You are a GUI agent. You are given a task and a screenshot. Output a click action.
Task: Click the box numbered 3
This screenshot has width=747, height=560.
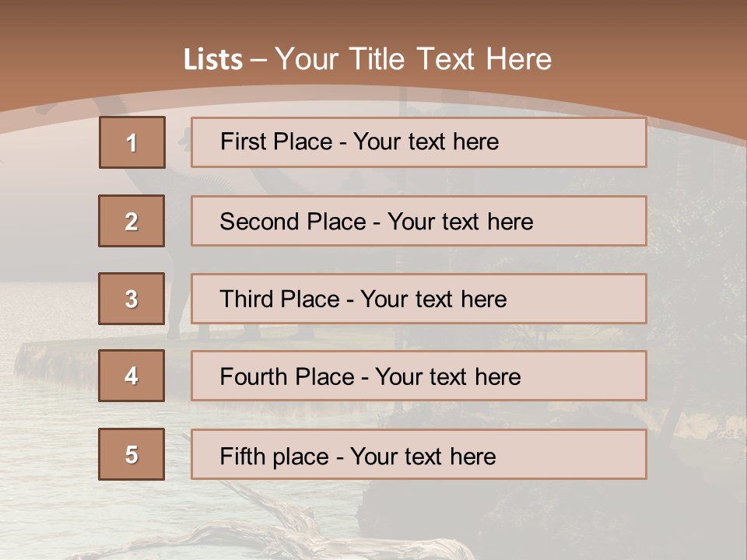[x=132, y=299]
